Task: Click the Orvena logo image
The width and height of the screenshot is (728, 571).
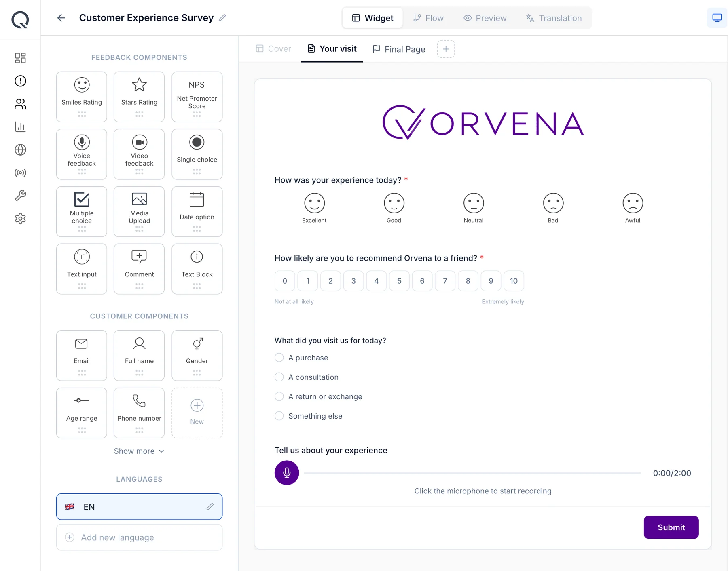Action: tap(483, 122)
